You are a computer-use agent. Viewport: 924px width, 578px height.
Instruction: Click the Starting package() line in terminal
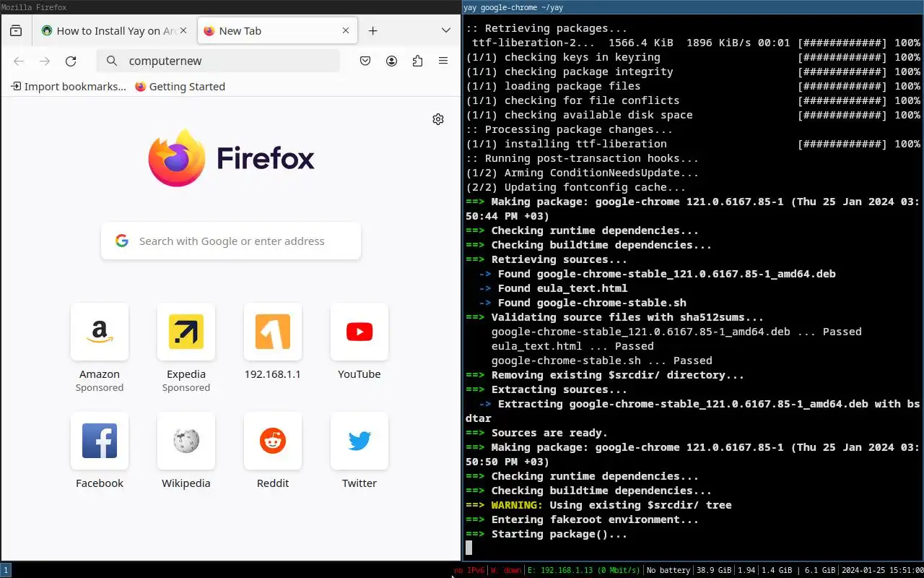pos(546,534)
